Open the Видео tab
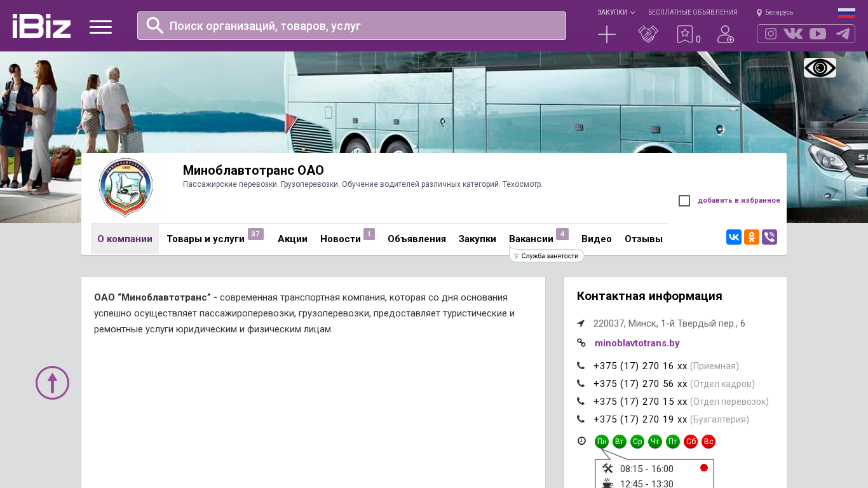 click(597, 239)
